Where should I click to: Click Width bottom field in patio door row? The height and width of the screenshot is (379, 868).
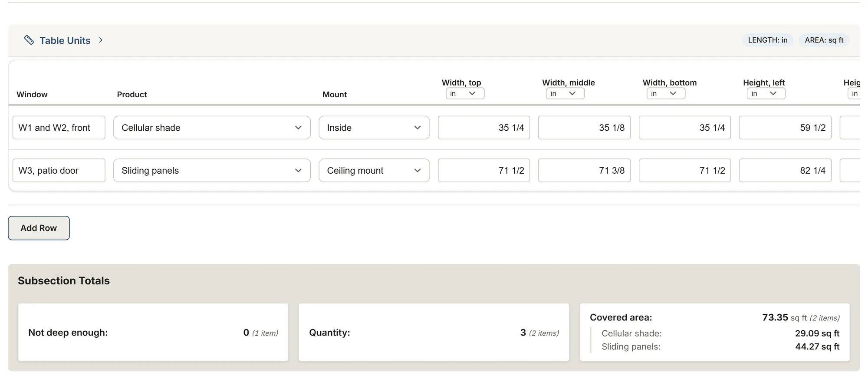[685, 170]
